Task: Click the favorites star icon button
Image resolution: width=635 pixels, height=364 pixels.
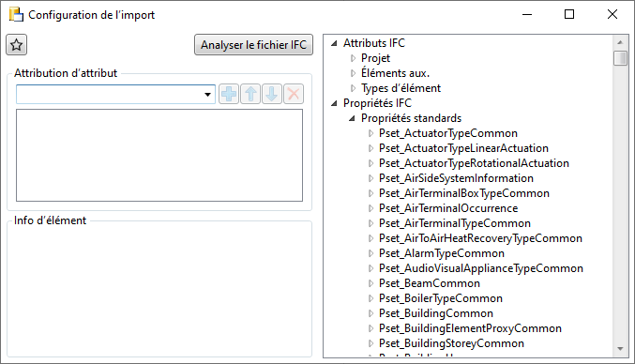Action: click(17, 44)
